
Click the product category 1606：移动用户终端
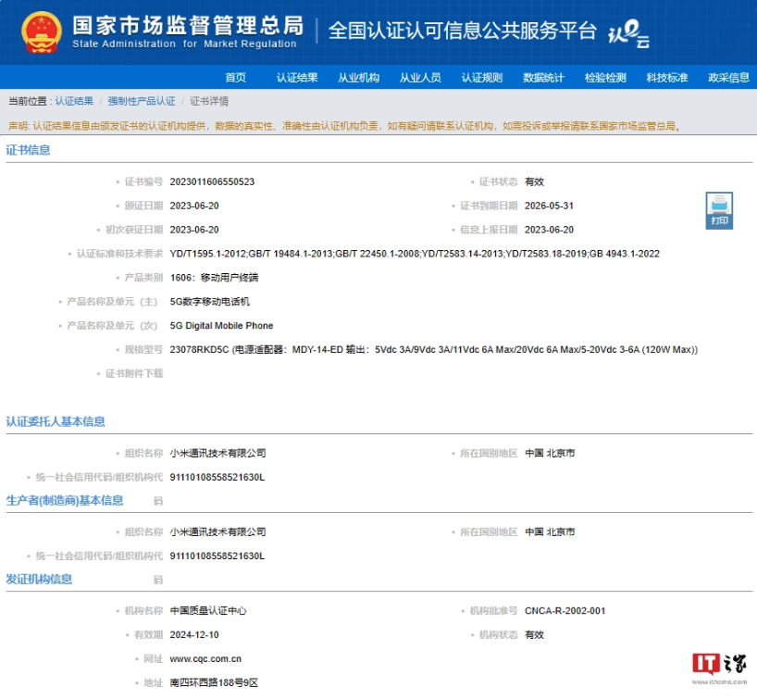215,278
